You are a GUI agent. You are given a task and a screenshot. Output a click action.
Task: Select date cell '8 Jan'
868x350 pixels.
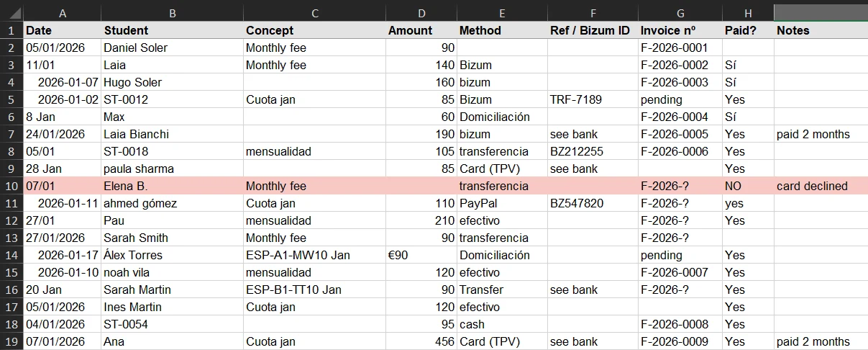[63, 117]
